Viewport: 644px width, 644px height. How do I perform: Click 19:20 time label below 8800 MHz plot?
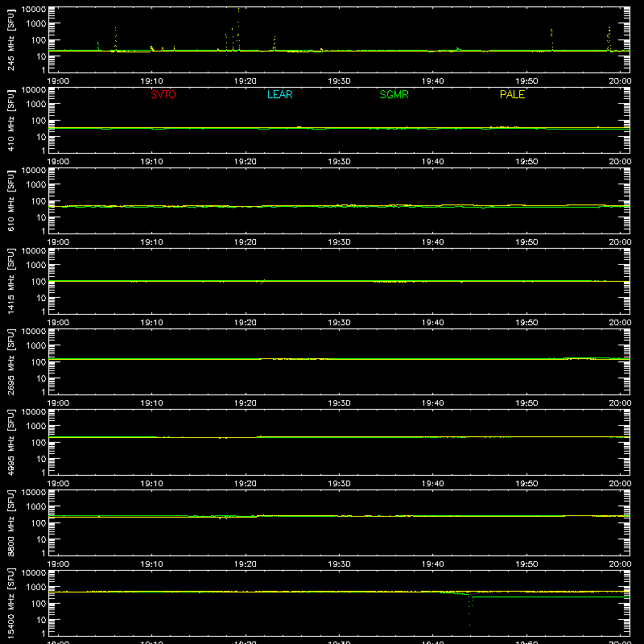[246, 564]
